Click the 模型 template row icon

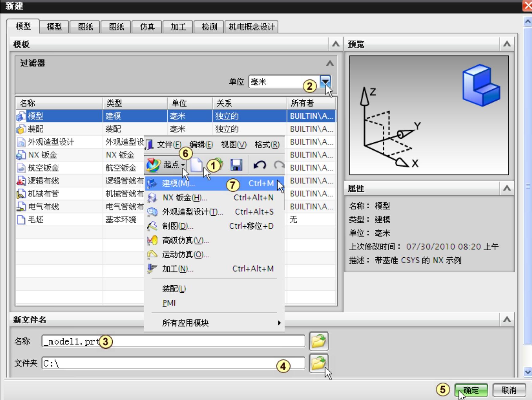point(21,116)
